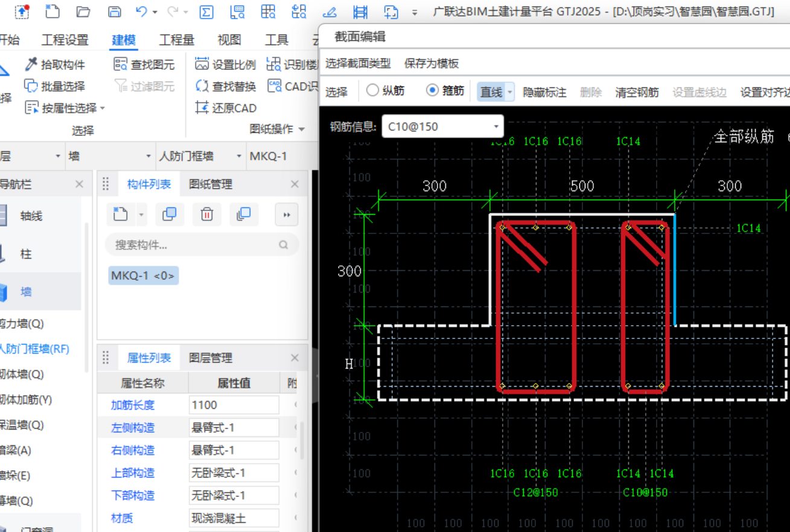Click 设置对齐边 button
The width and height of the screenshot is (790, 532).
click(x=765, y=92)
